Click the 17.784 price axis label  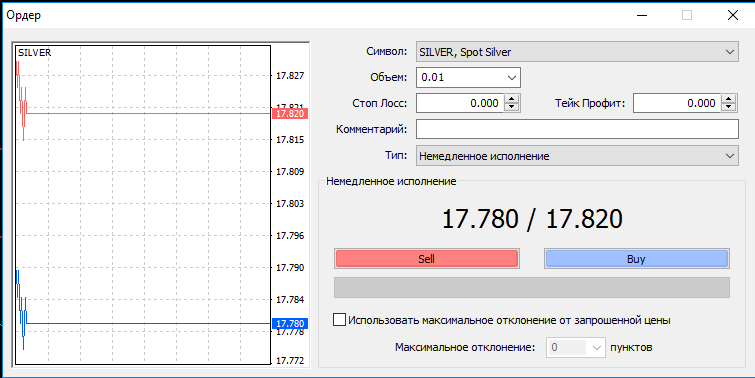(290, 300)
